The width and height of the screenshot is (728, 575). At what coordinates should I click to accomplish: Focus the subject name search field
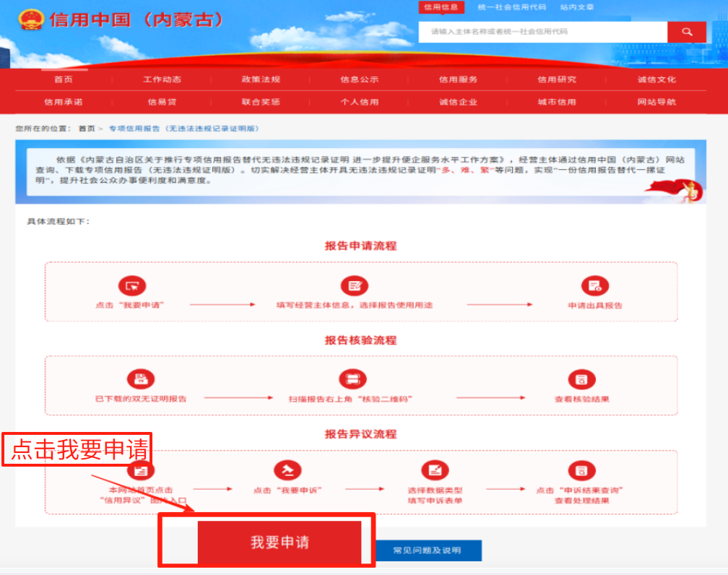(x=543, y=32)
